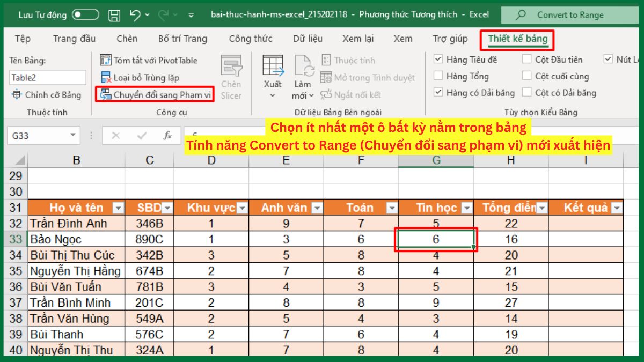644x362 pixels.
Task: Click the Làm mới refresh icon
Action: click(302, 75)
